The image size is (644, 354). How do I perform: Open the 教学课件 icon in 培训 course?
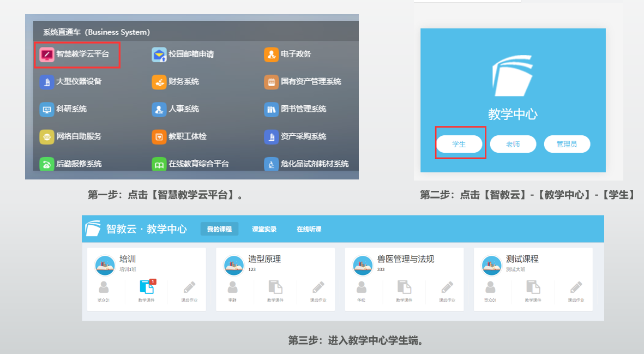pos(146,287)
